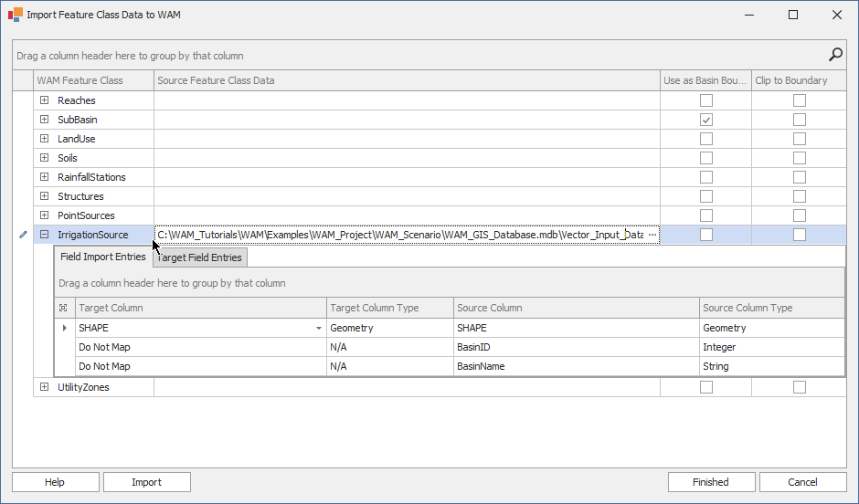Screen dimensions: 859x504
Task: Expand the PointSources row
Action: click(45, 215)
